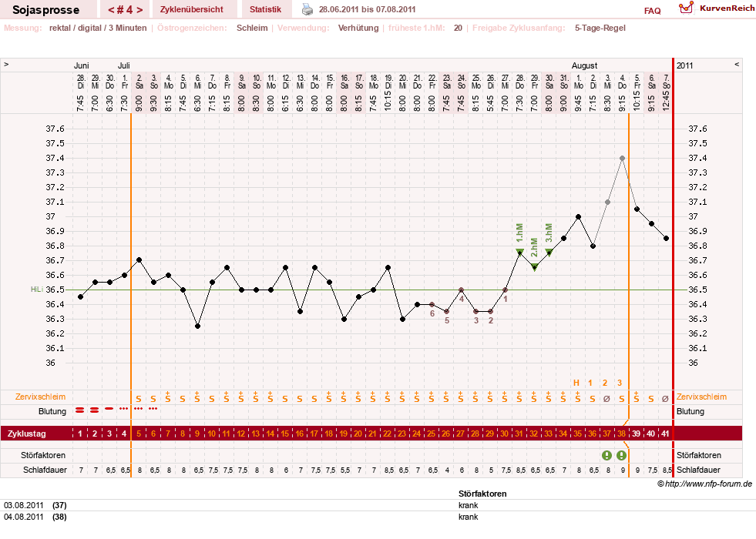This screenshot has width=756, height=539.
Task: Click the green Störfaktor icon on cycle day 37
Action: [607, 455]
